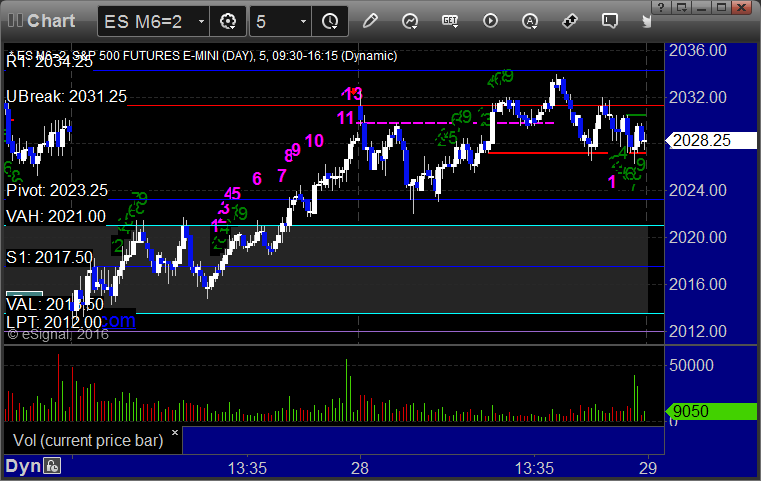Click the VAH: 2021.00 label
Viewport: 761px width, 481px height.
(x=56, y=216)
